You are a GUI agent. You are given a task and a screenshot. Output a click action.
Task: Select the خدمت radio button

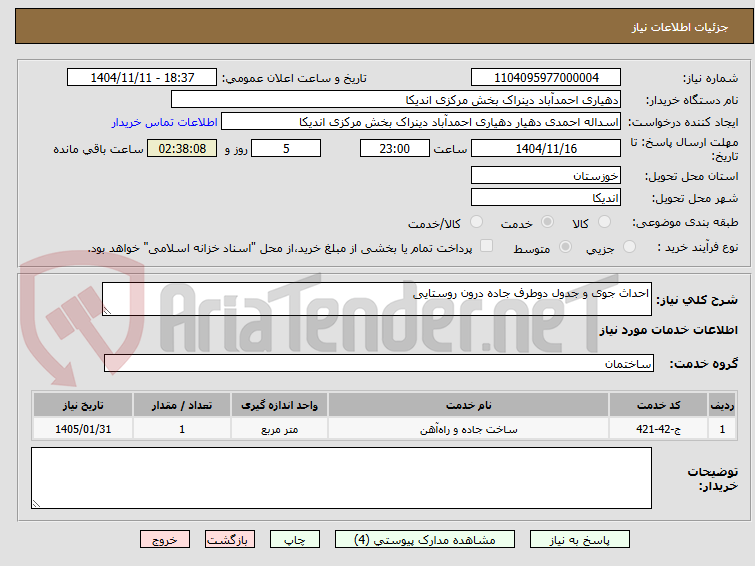point(547,222)
